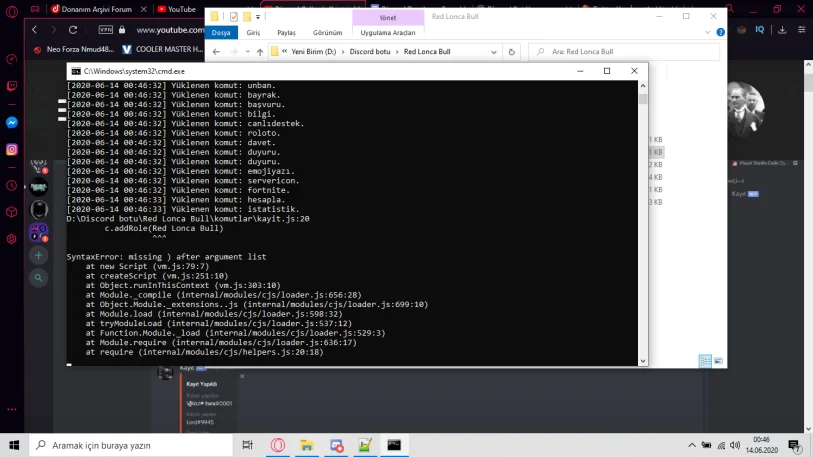Expand the Explorer ribbon chevron
Image resolution: width=813 pixels, height=457 pixels.
(x=708, y=32)
